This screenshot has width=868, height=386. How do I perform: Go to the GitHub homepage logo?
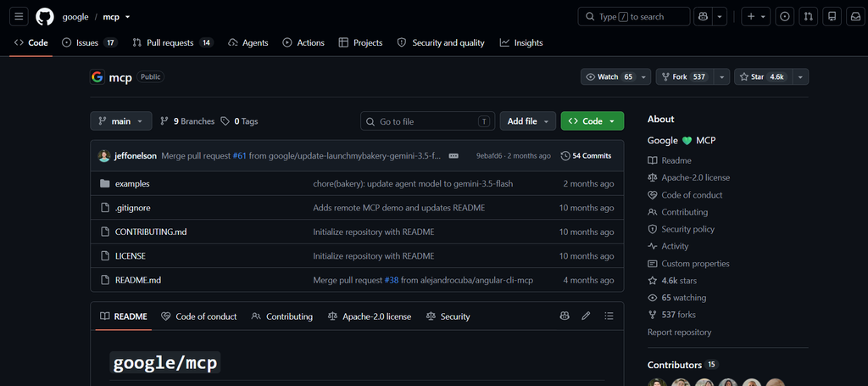point(45,17)
